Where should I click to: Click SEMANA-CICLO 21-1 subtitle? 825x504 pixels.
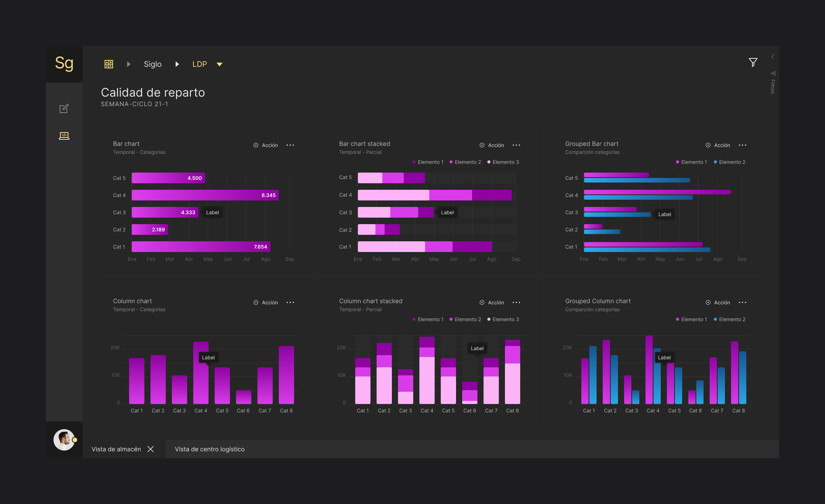pyautogui.click(x=134, y=104)
